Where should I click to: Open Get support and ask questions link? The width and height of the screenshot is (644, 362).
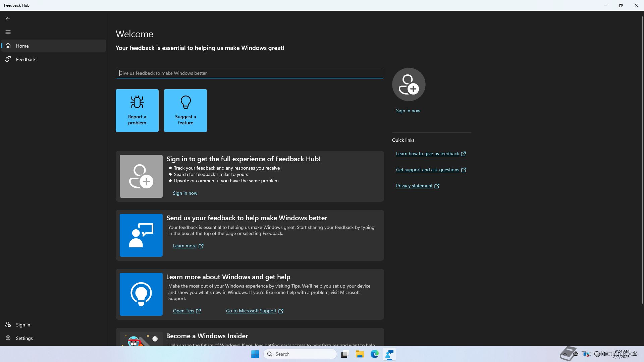427,170
